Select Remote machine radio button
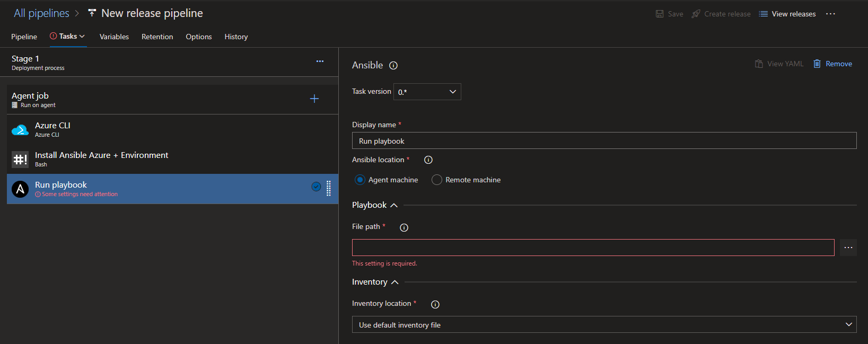The width and height of the screenshot is (868, 344). [437, 180]
